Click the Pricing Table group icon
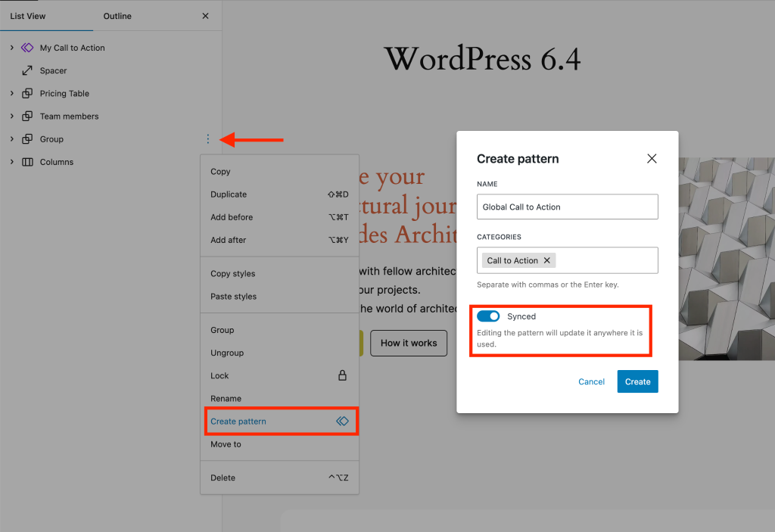Image resolution: width=775 pixels, height=532 pixels. [x=27, y=93]
